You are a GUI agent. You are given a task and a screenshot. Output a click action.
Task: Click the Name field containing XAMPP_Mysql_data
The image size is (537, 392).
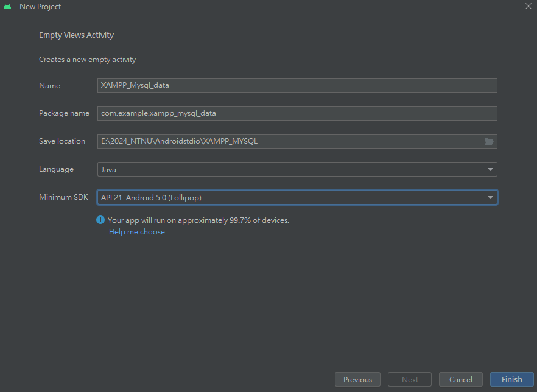tap(297, 85)
